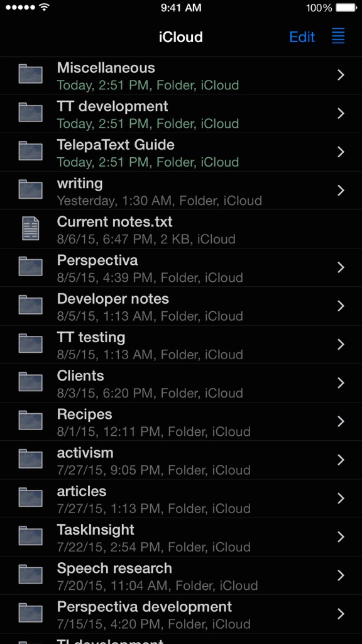The height and width of the screenshot is (644, 362).
Task: Tap the Wi-Fi icon in the status bar
Action: (43, 8)
